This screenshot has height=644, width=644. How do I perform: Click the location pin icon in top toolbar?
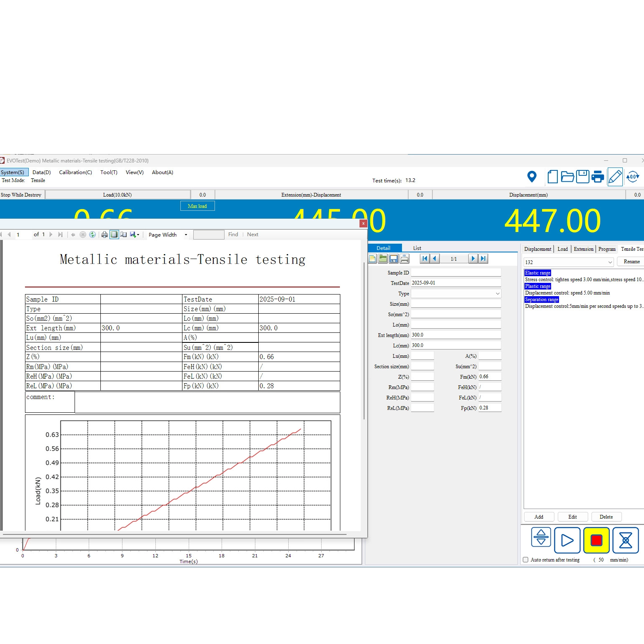(532, 177)
